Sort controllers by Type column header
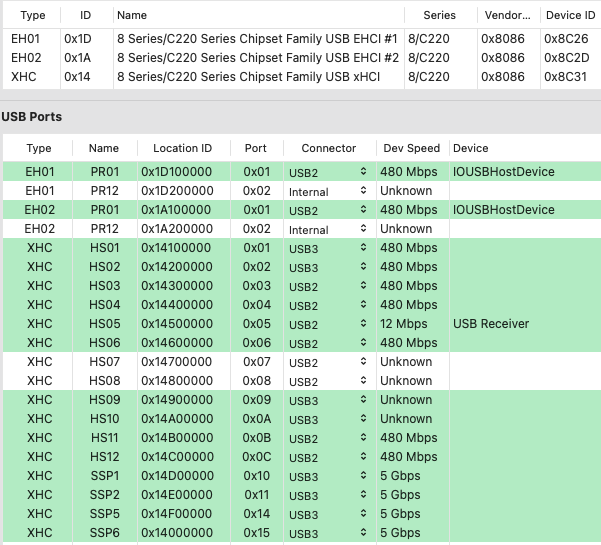 click(33, 15)
